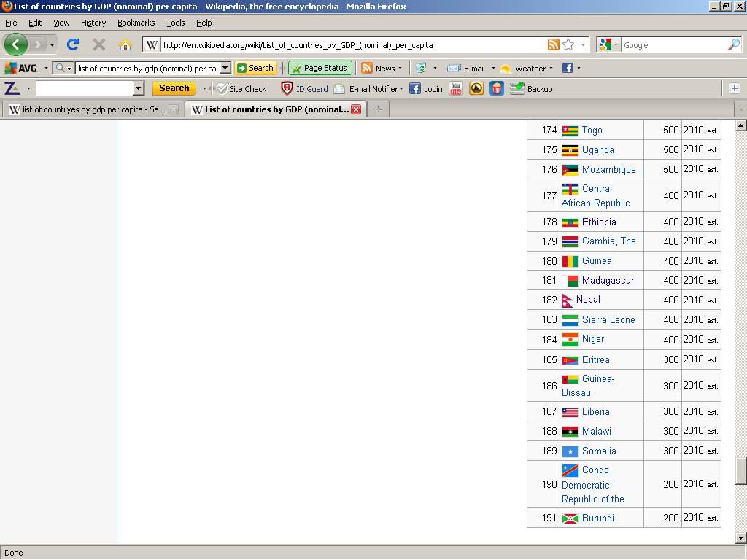
Task: Bookmark this page with the star icon
Action: (568, 44)
